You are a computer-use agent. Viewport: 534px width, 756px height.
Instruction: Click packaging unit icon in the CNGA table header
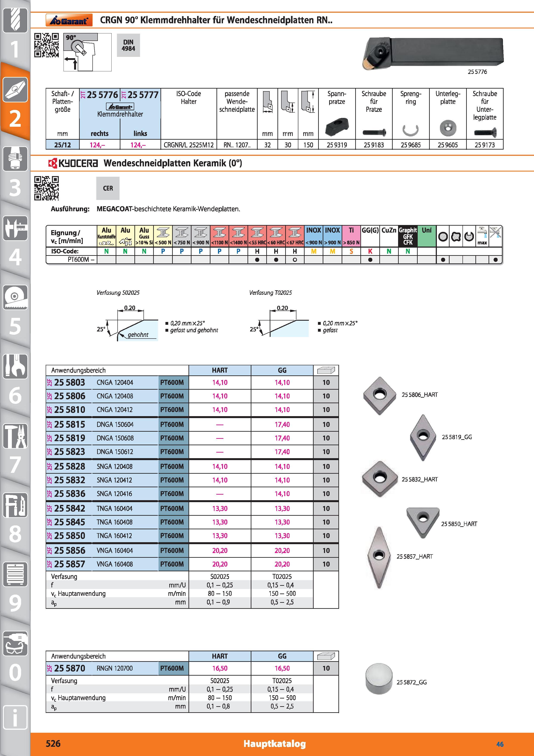(x=326, y=370)
